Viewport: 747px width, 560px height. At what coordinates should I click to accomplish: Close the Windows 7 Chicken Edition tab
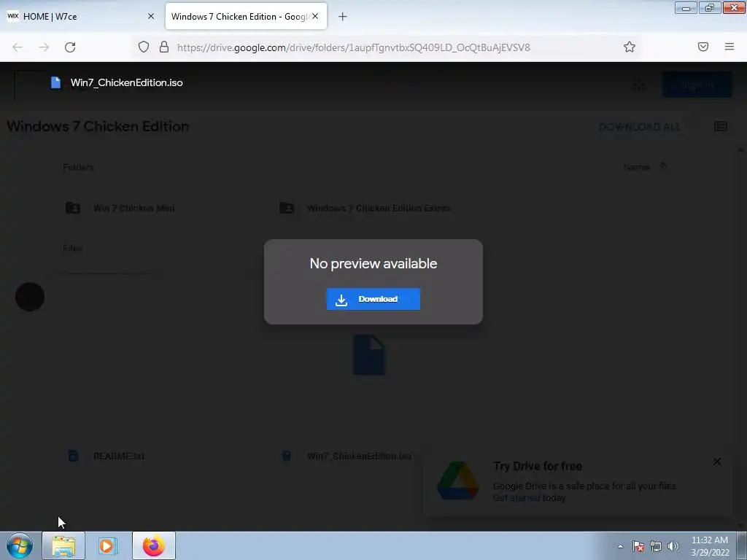(315, 16)
